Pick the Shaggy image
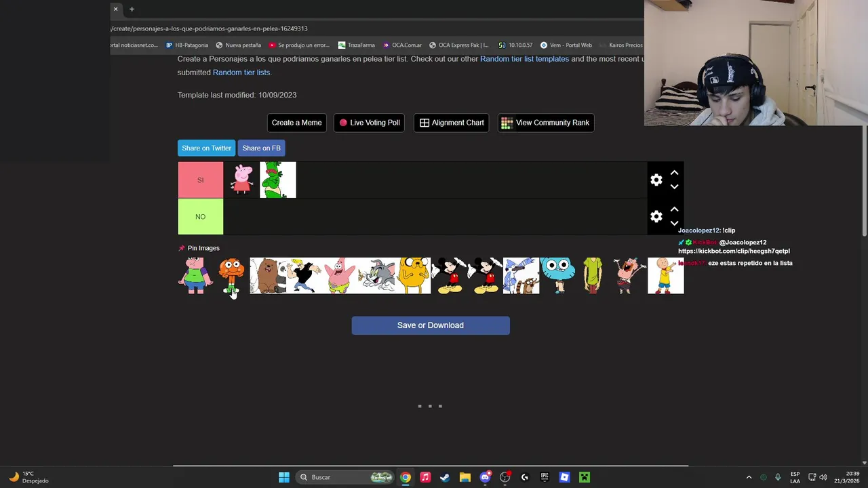 tap(593, 275)
